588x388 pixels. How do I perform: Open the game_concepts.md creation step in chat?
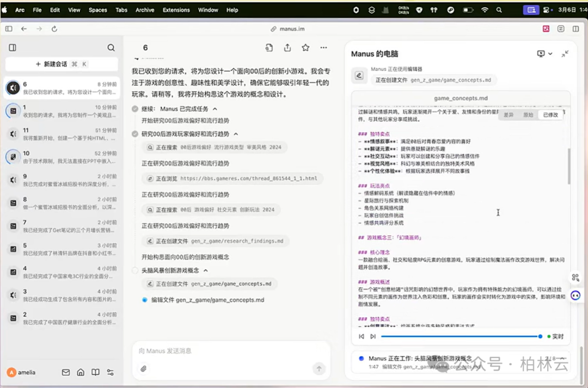209,284
